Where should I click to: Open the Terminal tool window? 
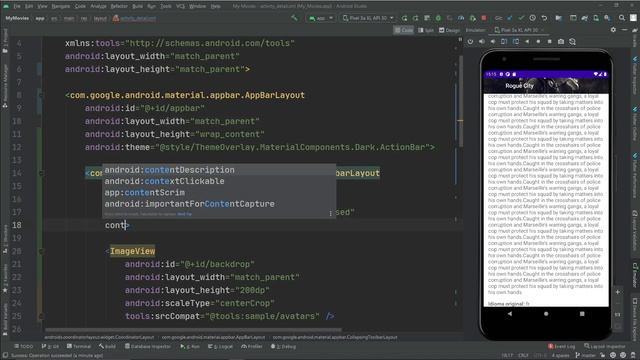coord(79,347)
